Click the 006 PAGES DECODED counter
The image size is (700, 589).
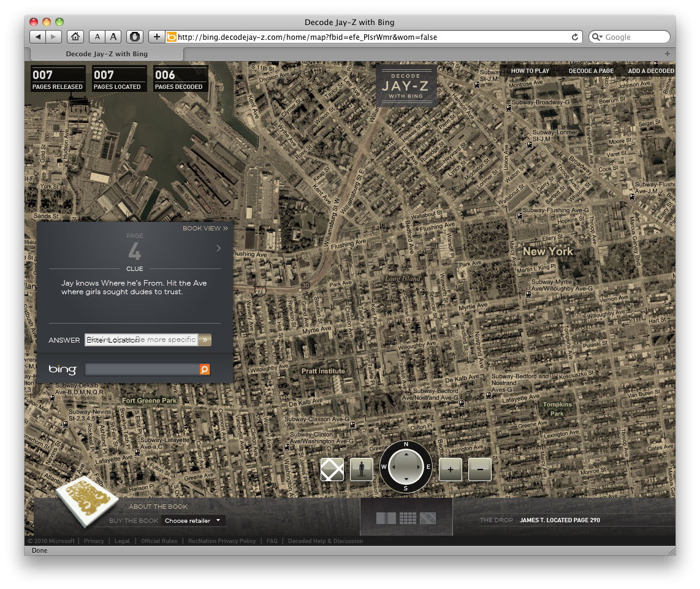(180, 79)
